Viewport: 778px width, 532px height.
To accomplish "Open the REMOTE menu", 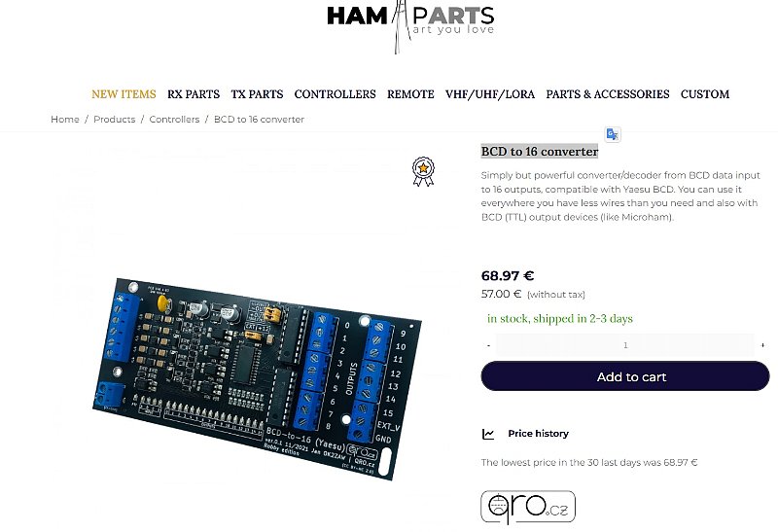I will point(410,94).
